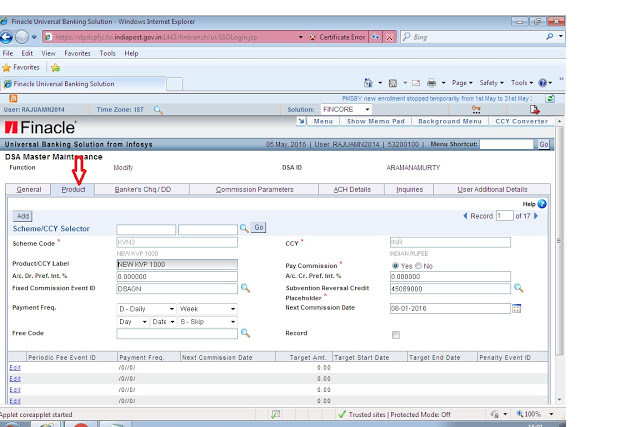Open the blue Help question icon
This screenshot has height=427, width=640.
(542, 204)
